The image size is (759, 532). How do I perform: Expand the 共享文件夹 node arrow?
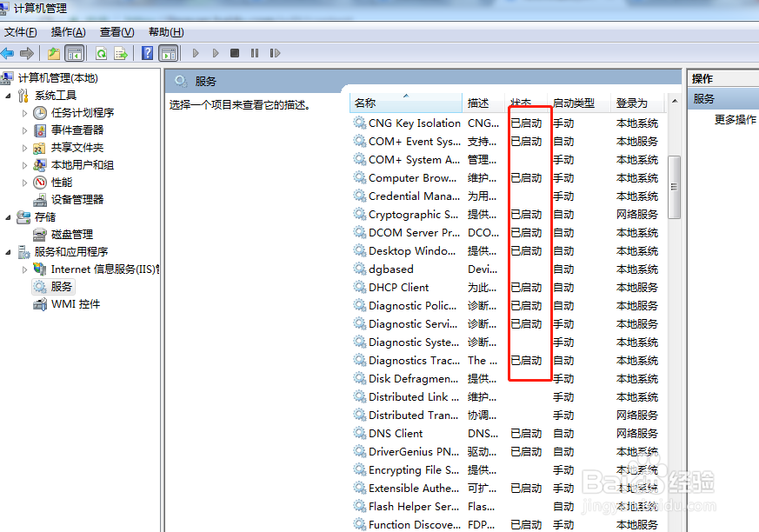pyautogui.click(x=24, y=148)
